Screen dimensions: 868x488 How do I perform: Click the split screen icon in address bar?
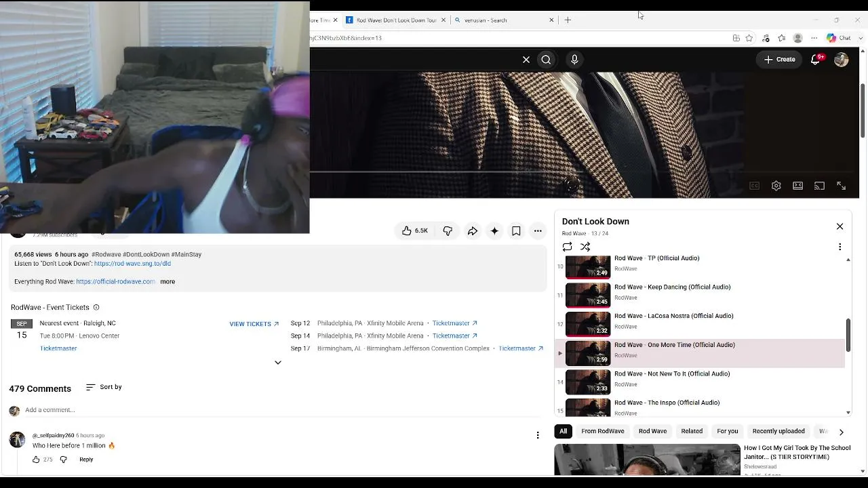736,38
